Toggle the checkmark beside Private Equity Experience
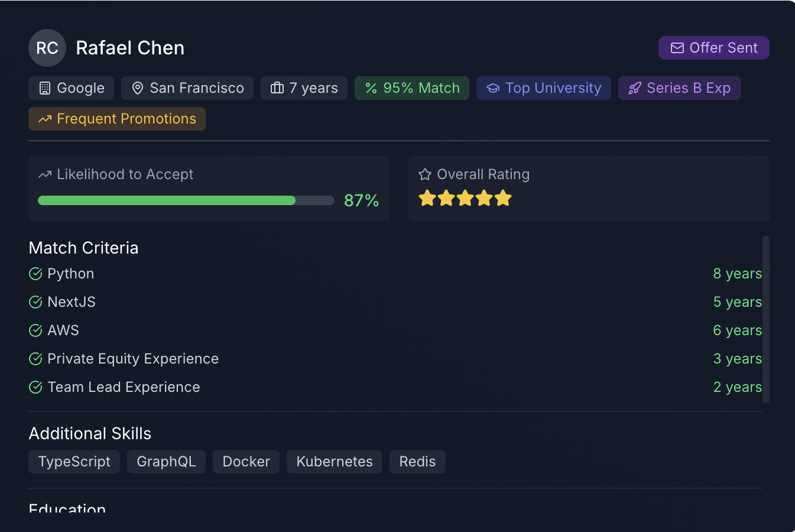The image size is (795, 532). (x=35, y=358)
